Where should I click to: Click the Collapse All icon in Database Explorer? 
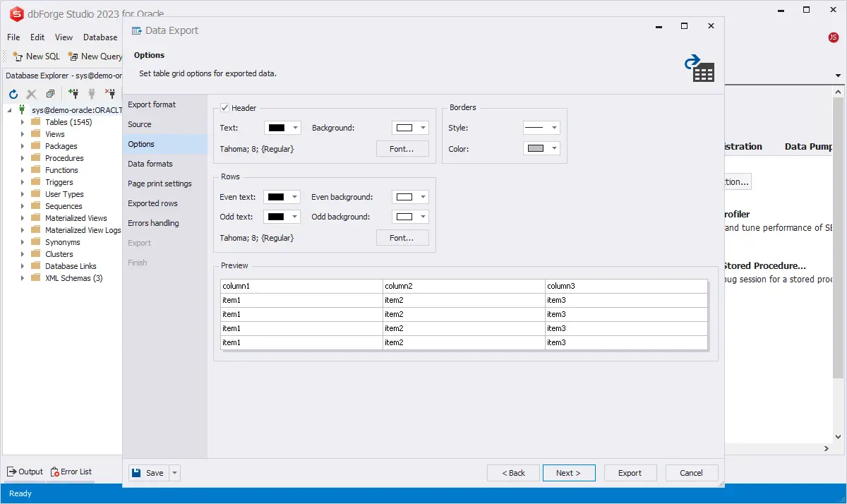pyautogui.click(x=50, y=94)
